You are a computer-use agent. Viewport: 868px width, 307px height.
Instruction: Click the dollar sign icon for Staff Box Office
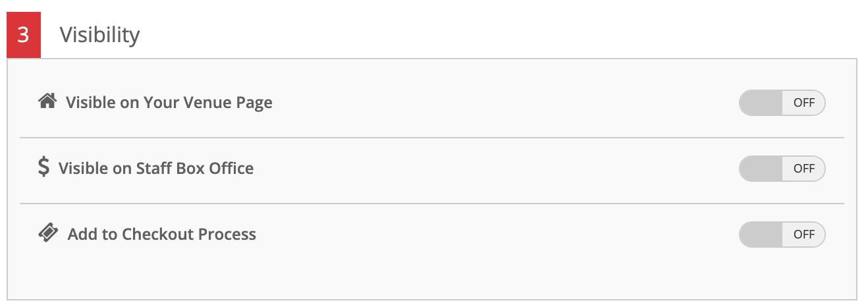43,167
